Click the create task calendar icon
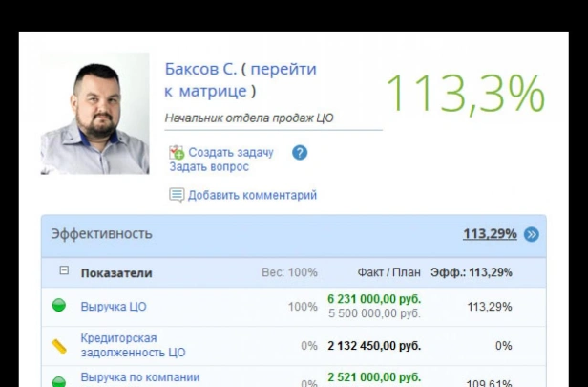The height and width of the screenshot is (387, 588). coord(177,152)
